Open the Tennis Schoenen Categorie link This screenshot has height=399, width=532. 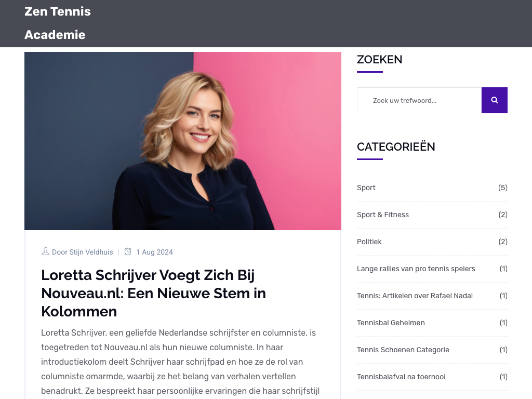coord(403,350)
